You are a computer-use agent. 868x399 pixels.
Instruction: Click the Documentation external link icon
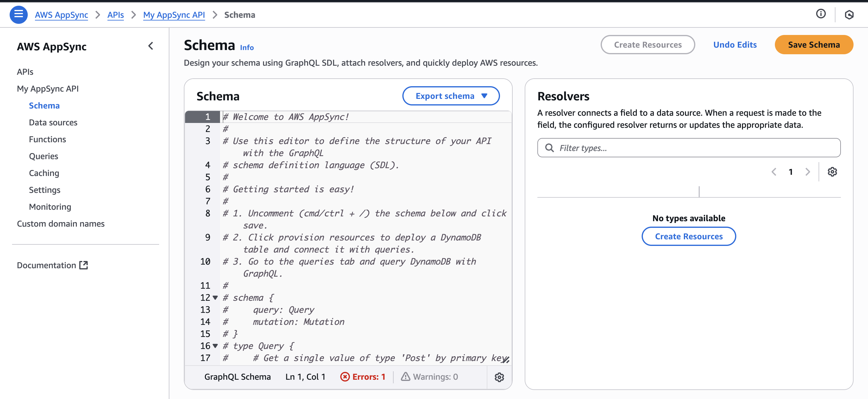[83, 265]
